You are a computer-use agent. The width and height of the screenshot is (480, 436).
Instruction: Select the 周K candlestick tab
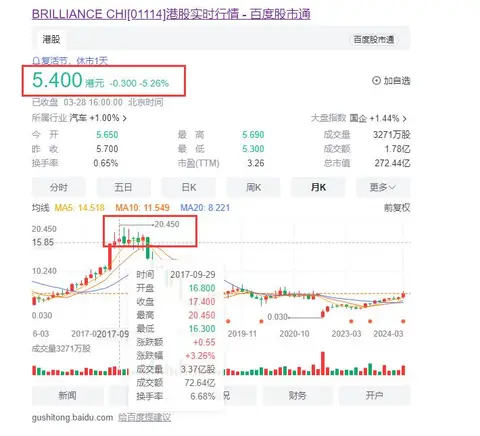click(253, 188)
